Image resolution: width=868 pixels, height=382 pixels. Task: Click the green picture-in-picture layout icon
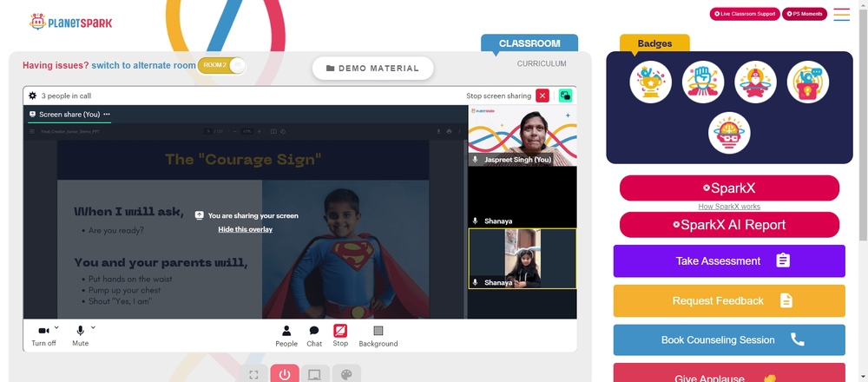tap(565, 95)
